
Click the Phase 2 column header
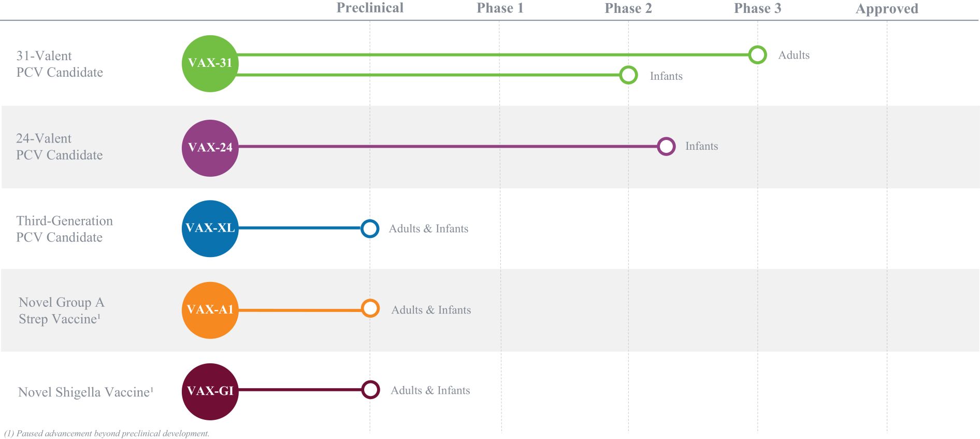coord(628,8)
